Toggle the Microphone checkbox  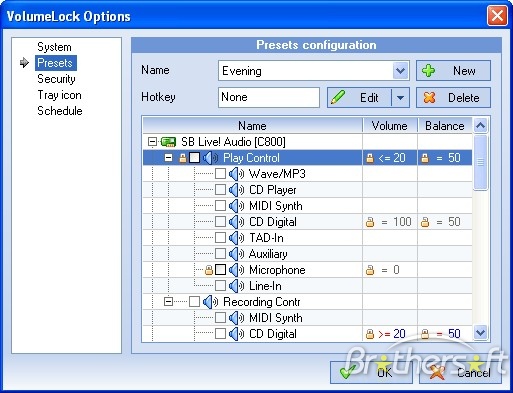[x=220, y=270]
